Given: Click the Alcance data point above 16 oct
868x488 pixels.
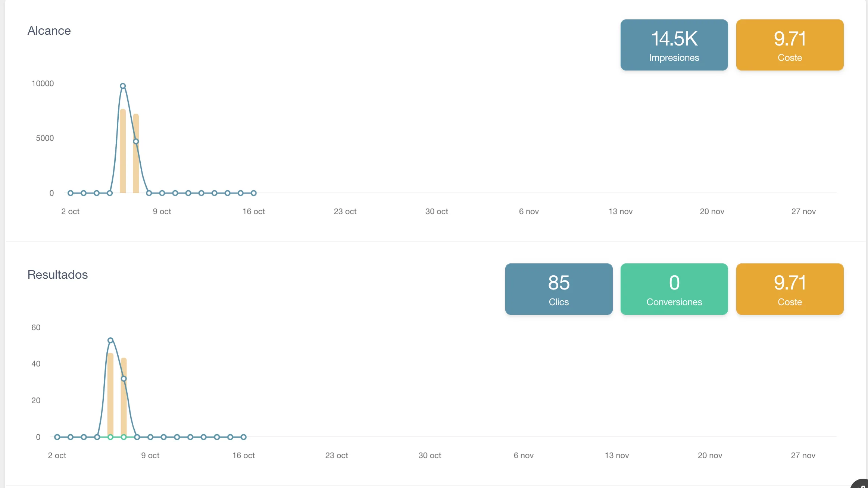Looking at the screenshot, I should [x=254, y=193].
